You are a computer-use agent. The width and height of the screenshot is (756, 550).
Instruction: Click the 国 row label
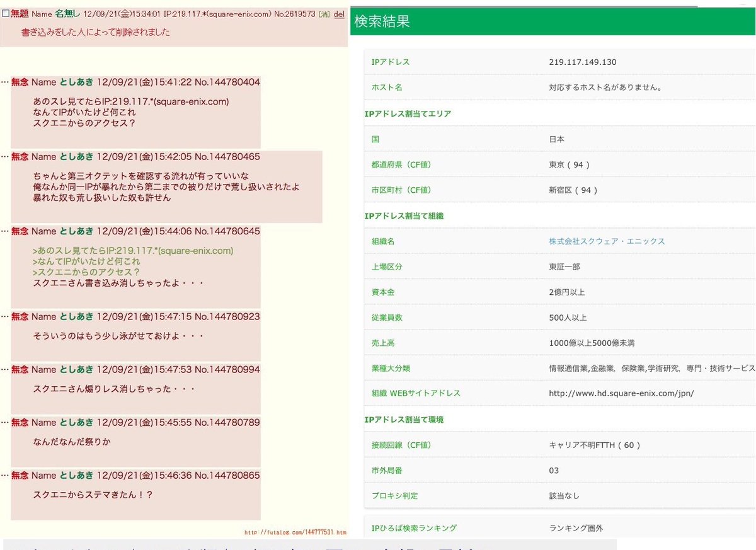[x=375, y=139]
